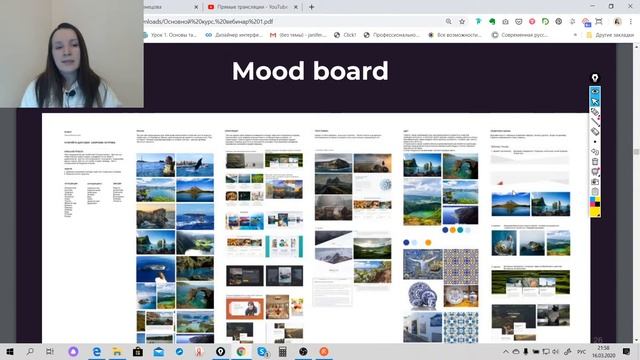Open Chrome three-dot menu

pyautogui.click(x=631, y=21)
